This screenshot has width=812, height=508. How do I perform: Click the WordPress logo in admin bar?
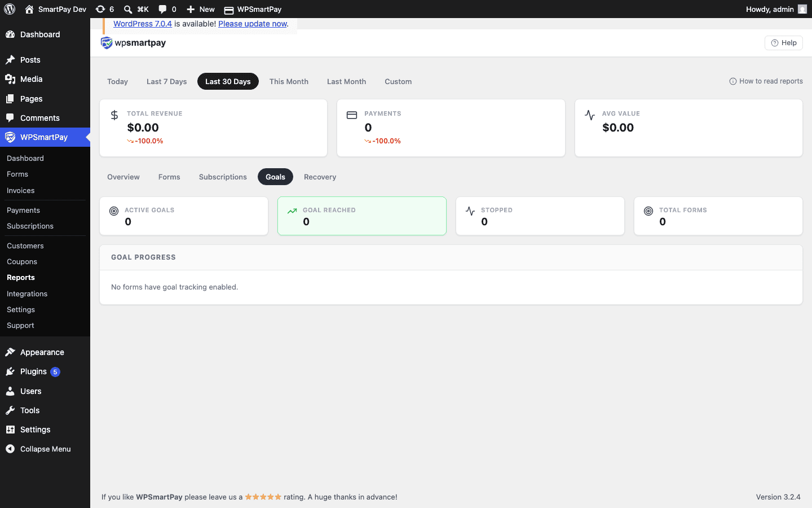pyautogui.click(x=10, y=9)
